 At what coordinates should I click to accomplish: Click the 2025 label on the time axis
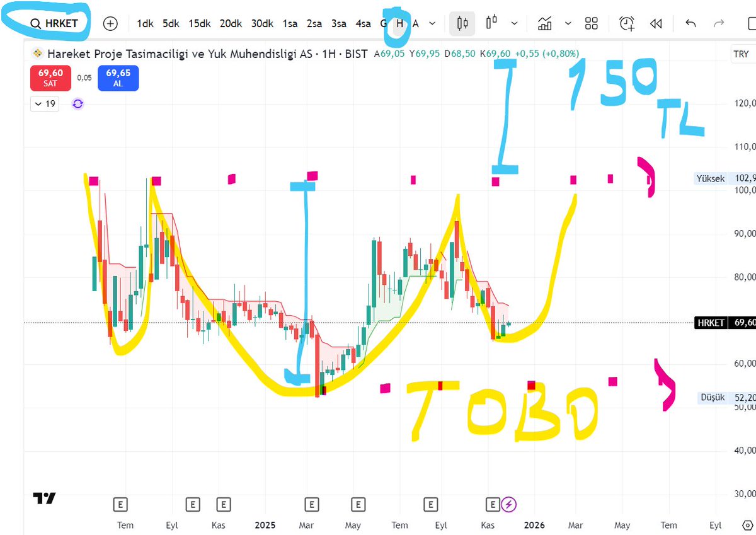click(265, 525)
